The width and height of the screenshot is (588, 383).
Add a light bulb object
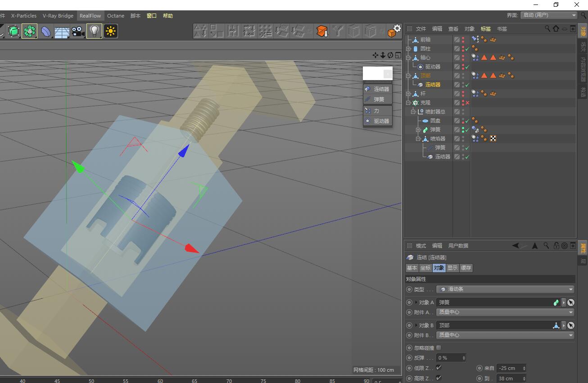[x=94, y=31]
